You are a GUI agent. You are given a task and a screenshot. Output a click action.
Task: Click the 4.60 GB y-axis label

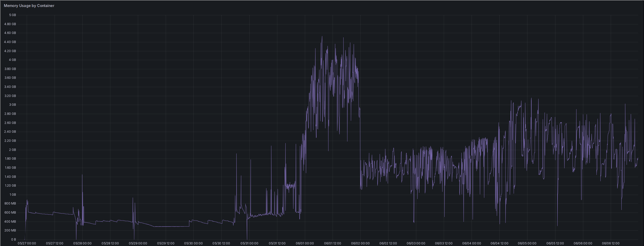click(x=10, y=33)
